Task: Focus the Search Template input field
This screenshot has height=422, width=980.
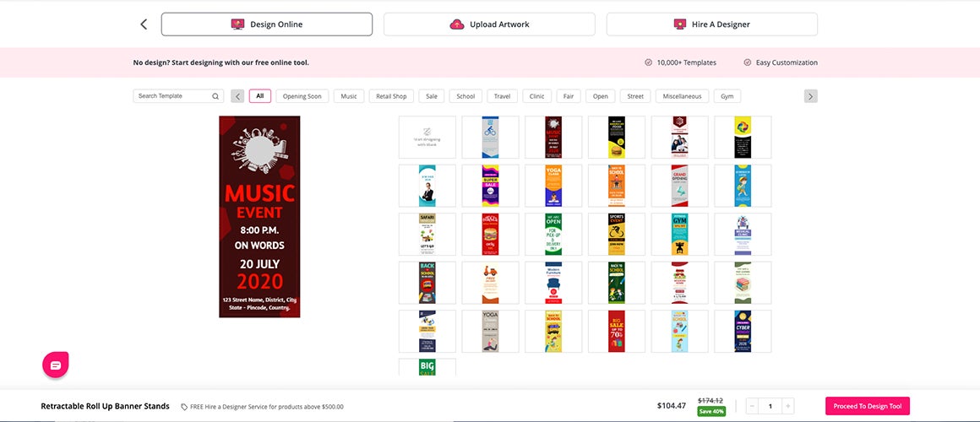Action: 178,96
